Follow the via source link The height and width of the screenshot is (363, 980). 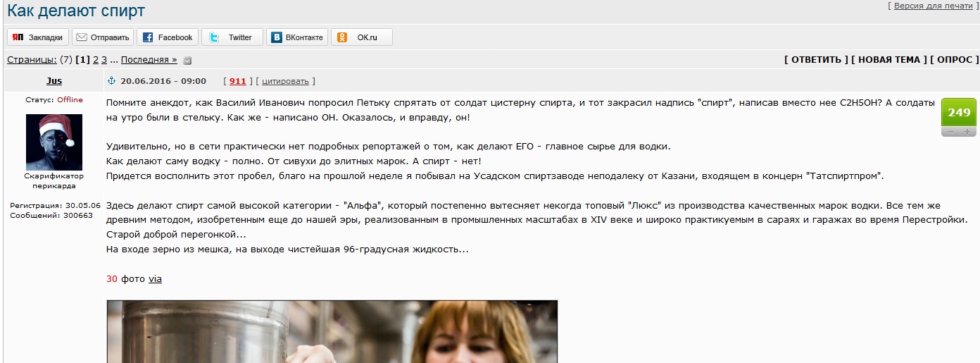point(155,278)
